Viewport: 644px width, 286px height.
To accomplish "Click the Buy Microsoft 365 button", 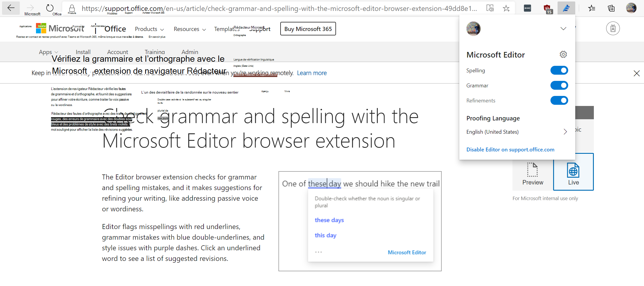I will (308, 29).
